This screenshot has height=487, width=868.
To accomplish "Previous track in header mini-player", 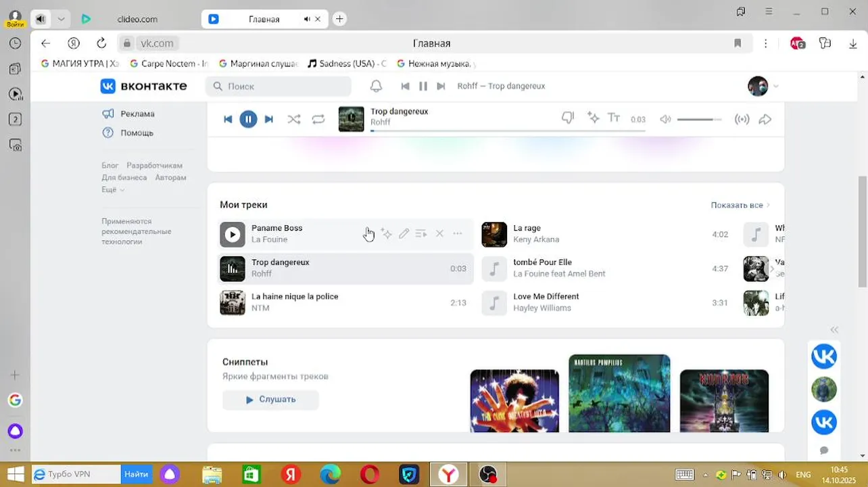I will coord(405,86).
